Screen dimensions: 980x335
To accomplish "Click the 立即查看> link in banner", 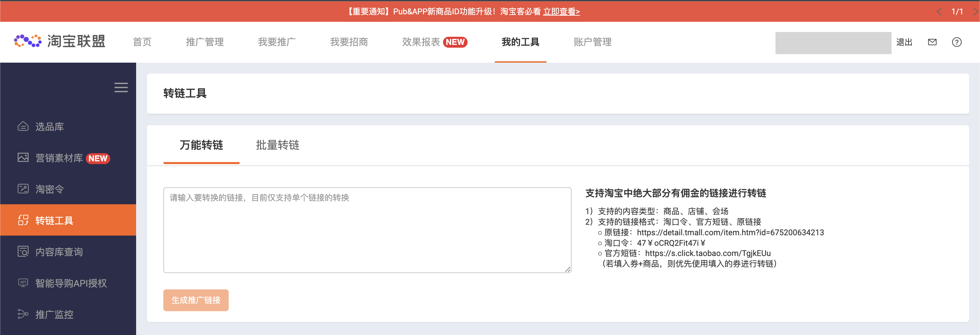I will click(x=561, y=12).
